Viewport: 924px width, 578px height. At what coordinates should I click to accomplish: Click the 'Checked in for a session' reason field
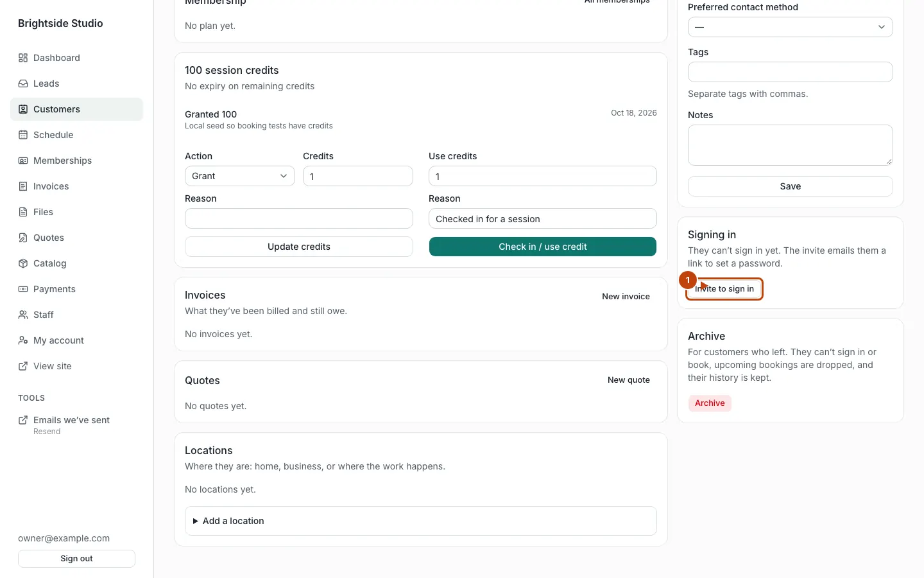(x=543, y=218)
